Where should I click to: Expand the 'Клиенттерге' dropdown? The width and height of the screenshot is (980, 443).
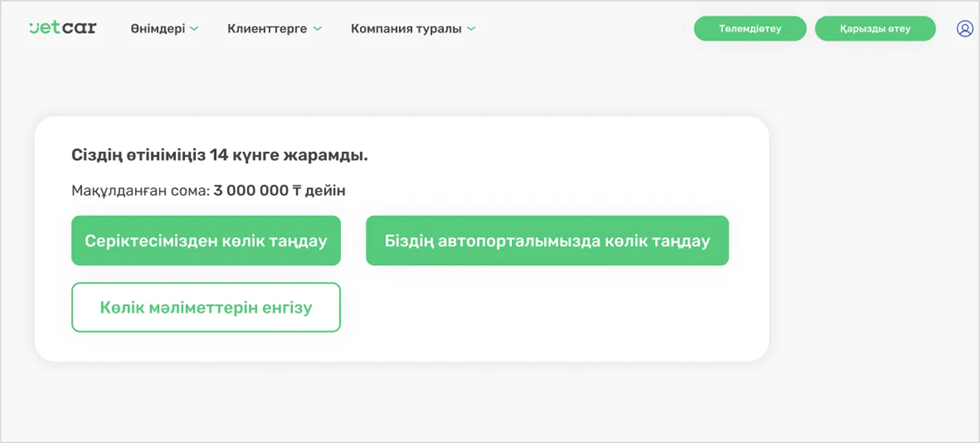tap(317, 29)
